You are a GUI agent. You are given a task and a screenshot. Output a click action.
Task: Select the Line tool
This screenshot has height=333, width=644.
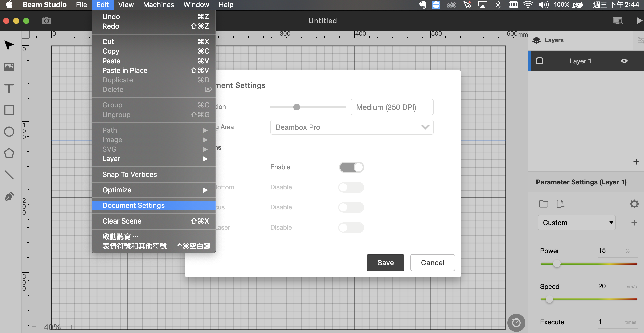(x=9, y=175)
